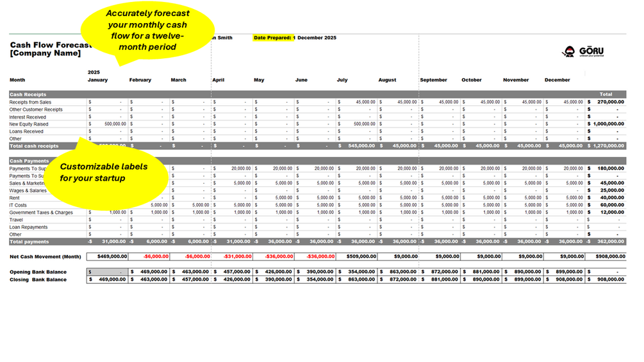This screenshot has height=362, width=644.
Task: Select the August column header
Action: 387,80
